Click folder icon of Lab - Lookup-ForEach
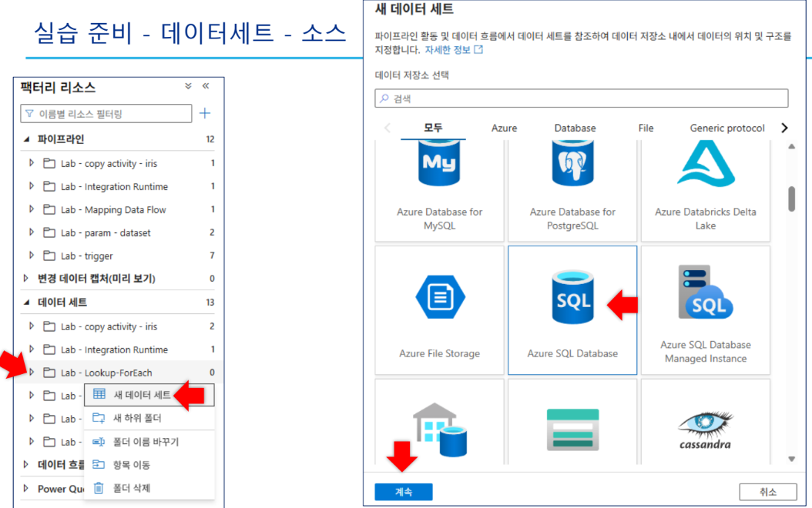812x508 pixels. (49, 373)
